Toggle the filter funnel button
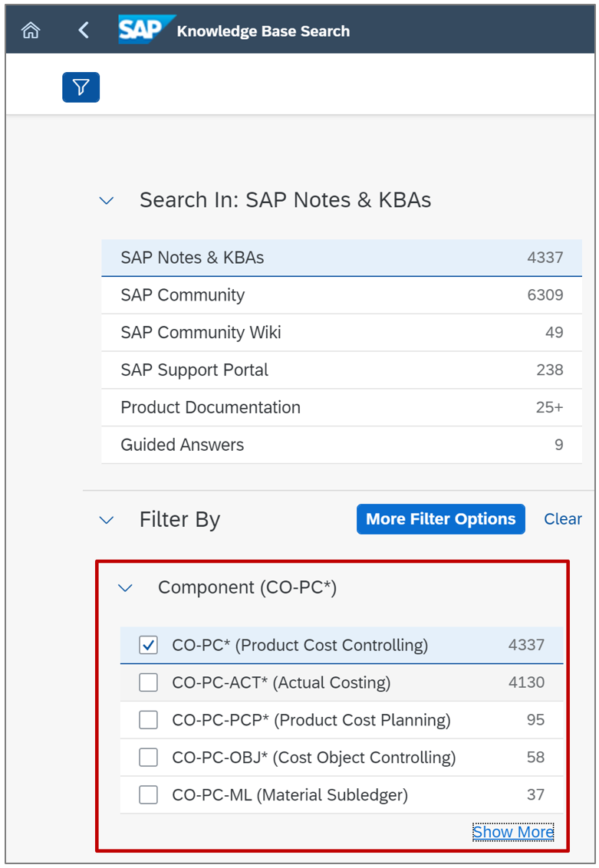 point(81,87)
